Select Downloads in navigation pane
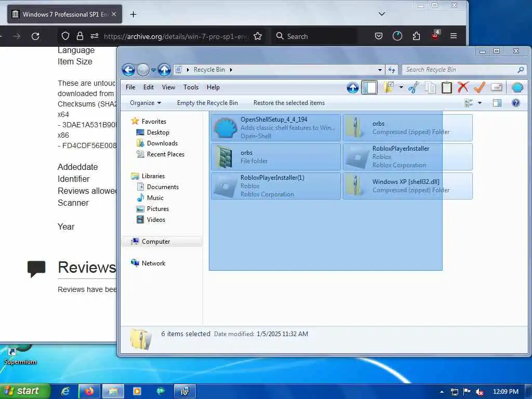Image resolution: width=532 pixels, height=399 pixels. [162, 143]
